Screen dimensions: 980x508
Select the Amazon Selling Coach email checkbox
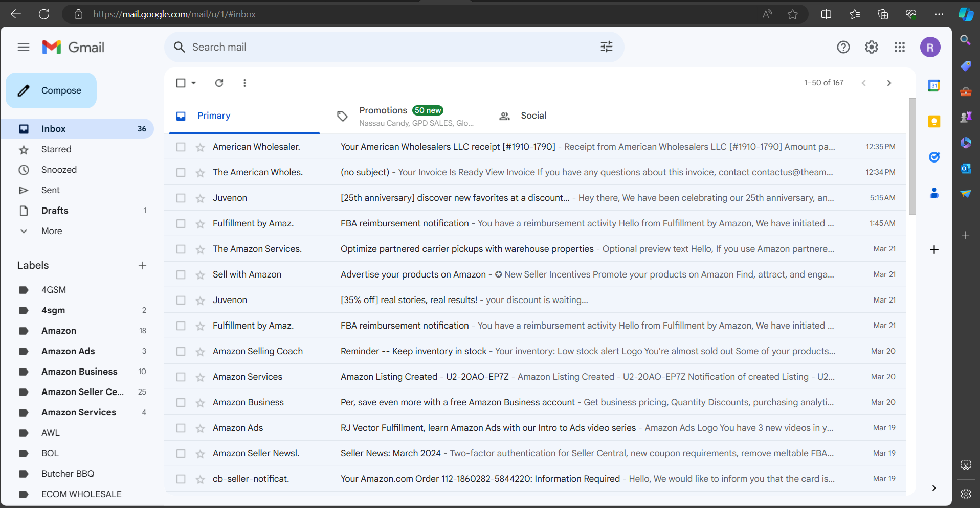[181, 352]
